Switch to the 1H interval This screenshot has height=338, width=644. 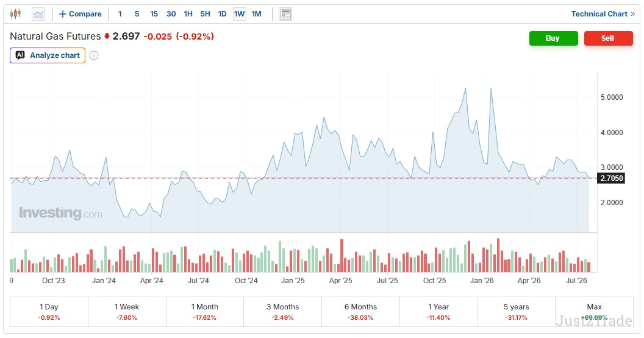click(188, 14)
